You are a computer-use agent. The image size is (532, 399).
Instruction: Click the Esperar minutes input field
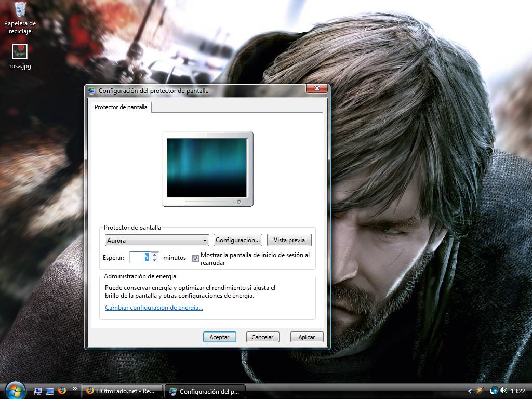point(139,257)
